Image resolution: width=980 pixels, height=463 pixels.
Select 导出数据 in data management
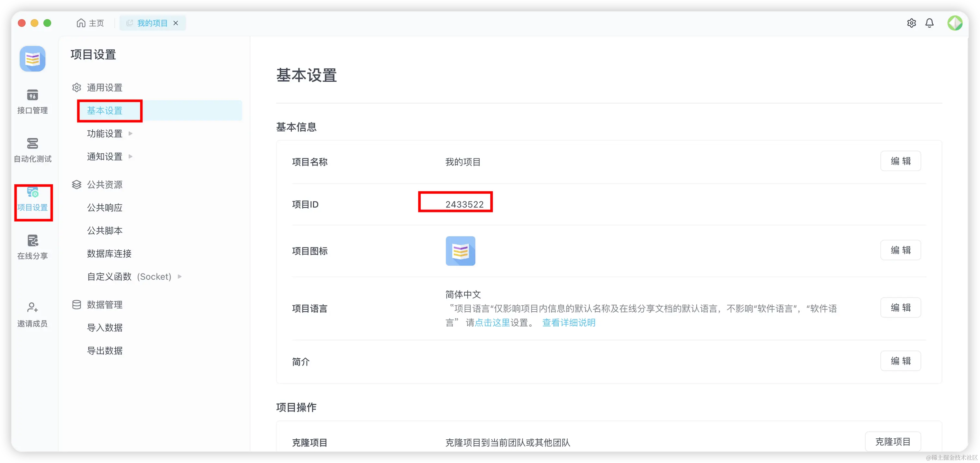tap(105, 350)
